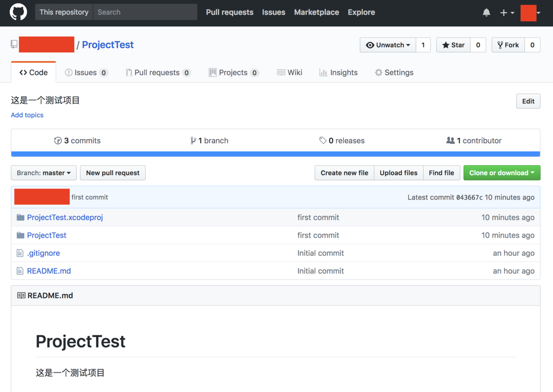
Task: Click the Wiki tab's book icon
Action: (281, 72)
